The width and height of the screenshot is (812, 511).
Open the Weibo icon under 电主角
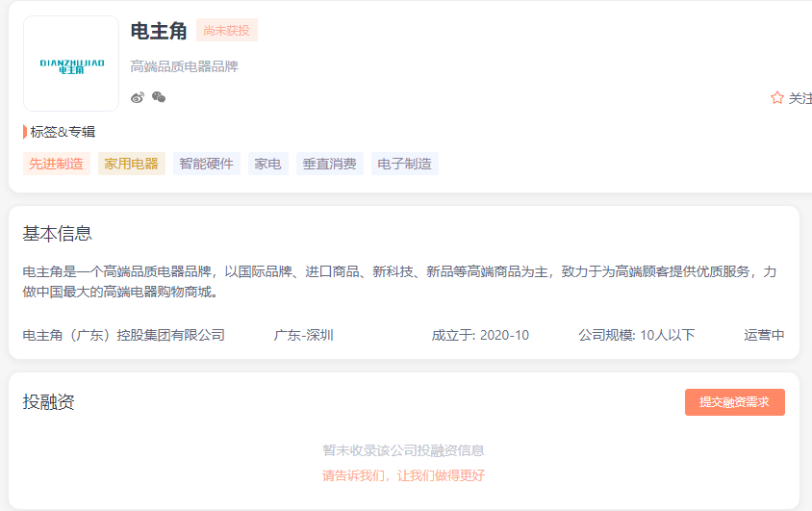(138, 97)
